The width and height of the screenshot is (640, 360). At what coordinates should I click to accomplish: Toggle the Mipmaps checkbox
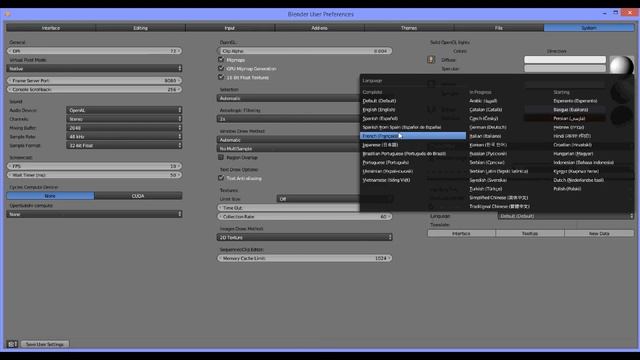click(221, 60)
